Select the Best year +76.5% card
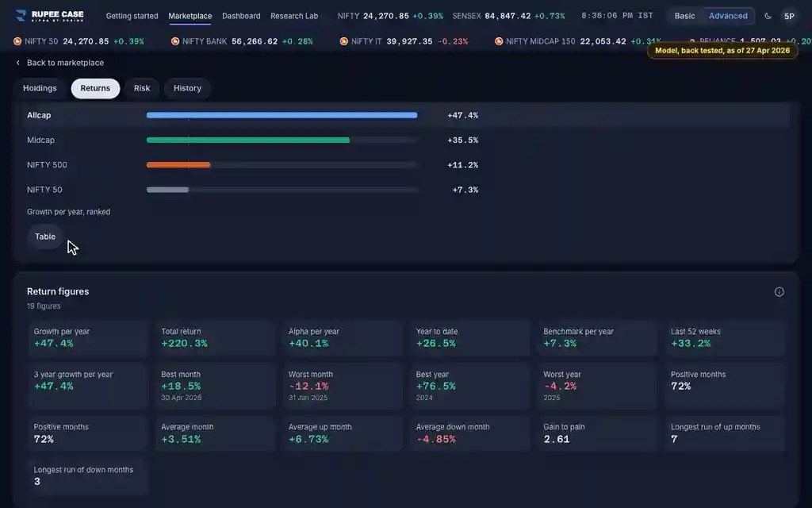Image resolution: width=812 pixels, height=508 pixels. pos(469,387)
